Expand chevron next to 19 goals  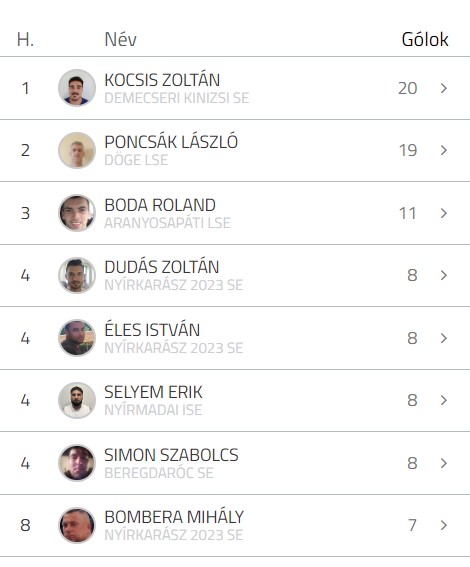(x=444, y=150)
